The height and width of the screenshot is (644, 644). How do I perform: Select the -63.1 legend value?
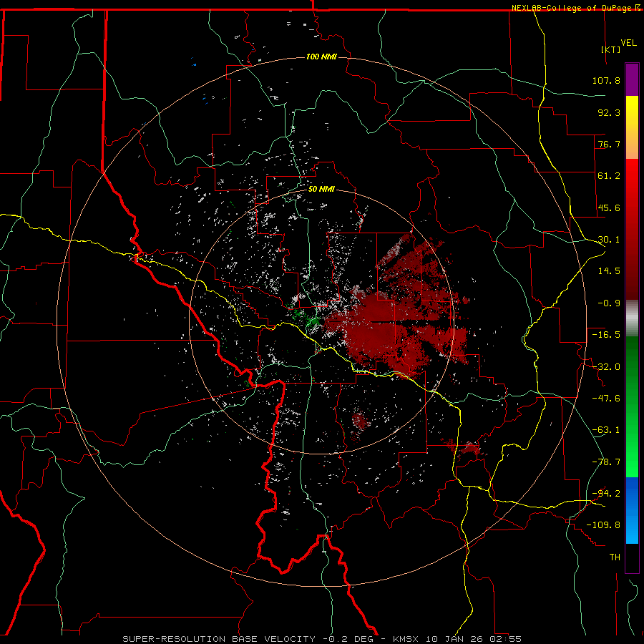pos(606,430)
